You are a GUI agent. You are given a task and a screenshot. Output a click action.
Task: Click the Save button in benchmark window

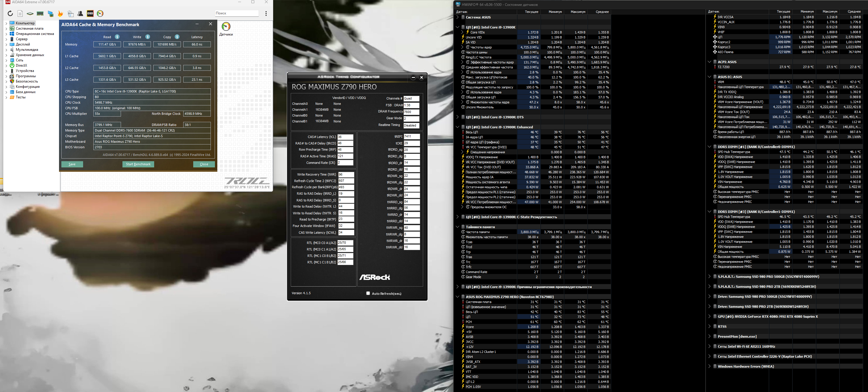72,164
